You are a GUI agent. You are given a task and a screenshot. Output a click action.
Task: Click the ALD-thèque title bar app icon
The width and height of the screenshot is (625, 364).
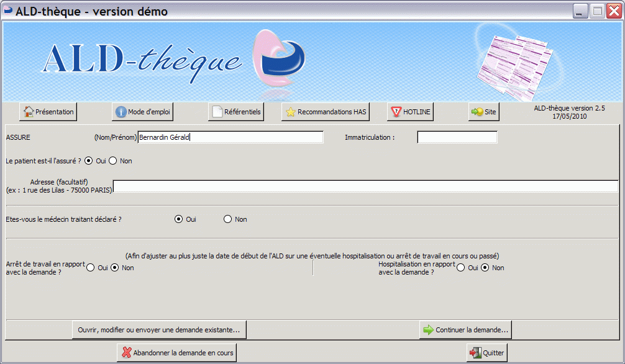point(8,11)
